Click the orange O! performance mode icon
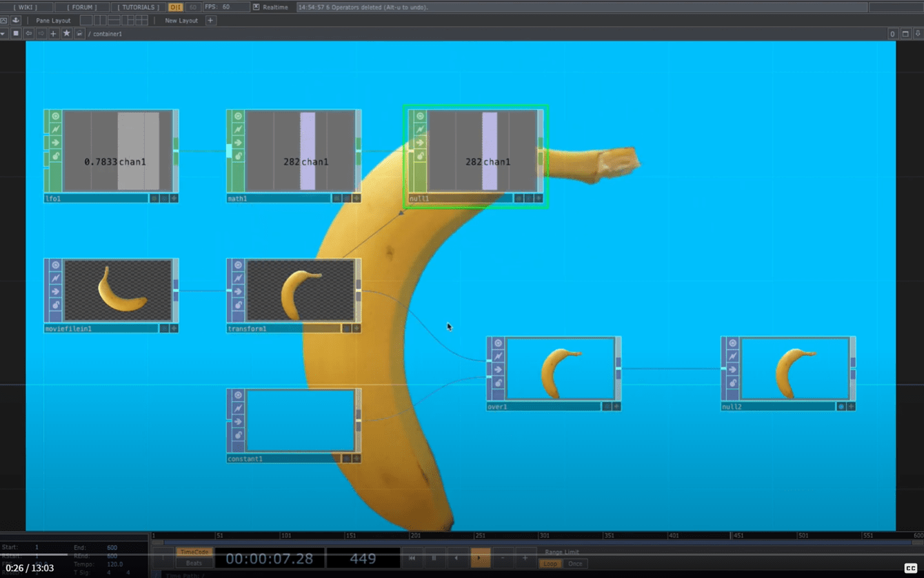The image size is (924, 578). tap(174, 6)
